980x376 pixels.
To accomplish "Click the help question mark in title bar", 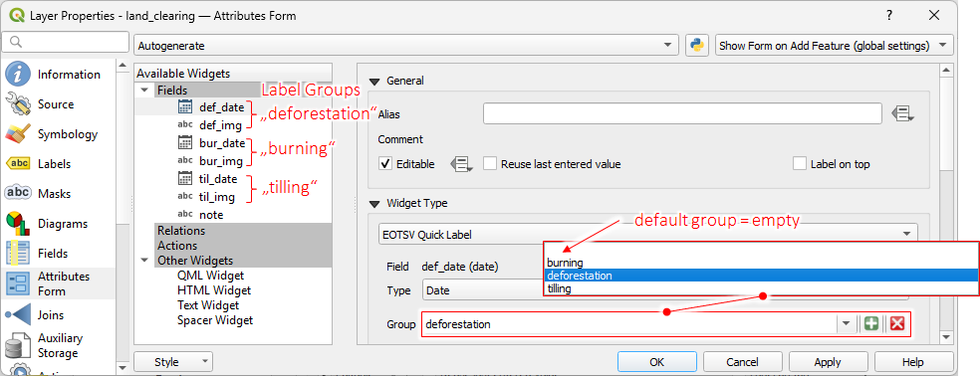I will coord(889,16).
